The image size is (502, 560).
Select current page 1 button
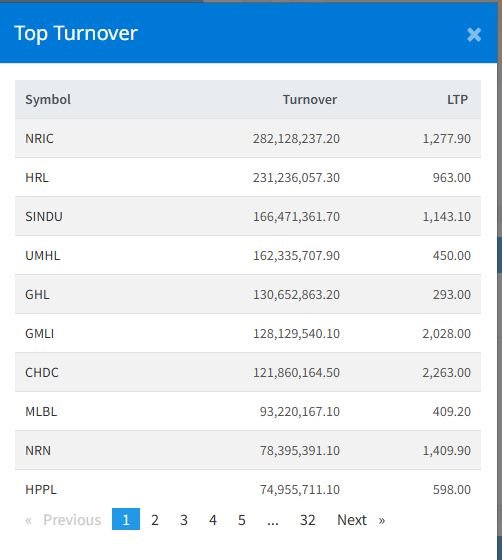[126, 519]
